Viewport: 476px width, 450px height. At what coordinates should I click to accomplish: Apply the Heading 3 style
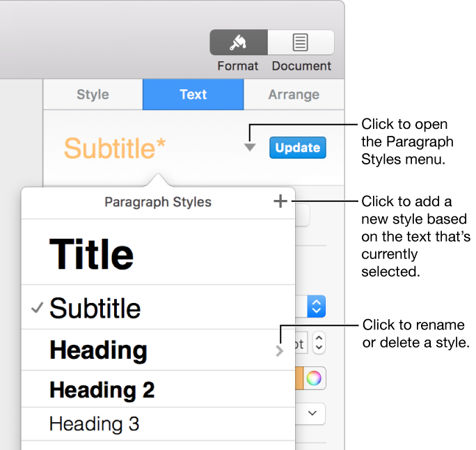click(x=158, y=424)
